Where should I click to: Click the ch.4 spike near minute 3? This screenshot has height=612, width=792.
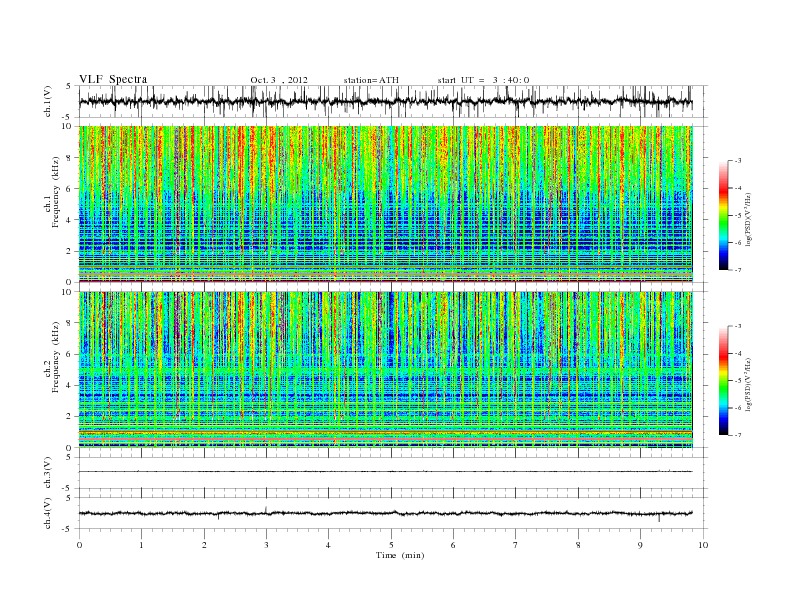pyautogui.click(x=266, y=509)
